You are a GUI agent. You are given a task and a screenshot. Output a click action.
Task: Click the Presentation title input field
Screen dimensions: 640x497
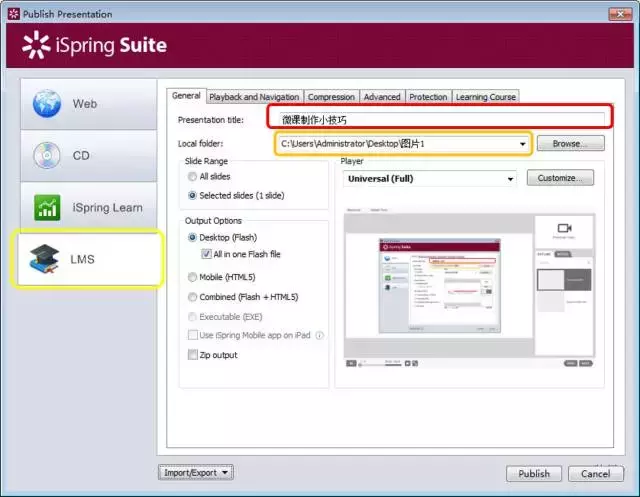pyautogui.click(x=442, y=120)
